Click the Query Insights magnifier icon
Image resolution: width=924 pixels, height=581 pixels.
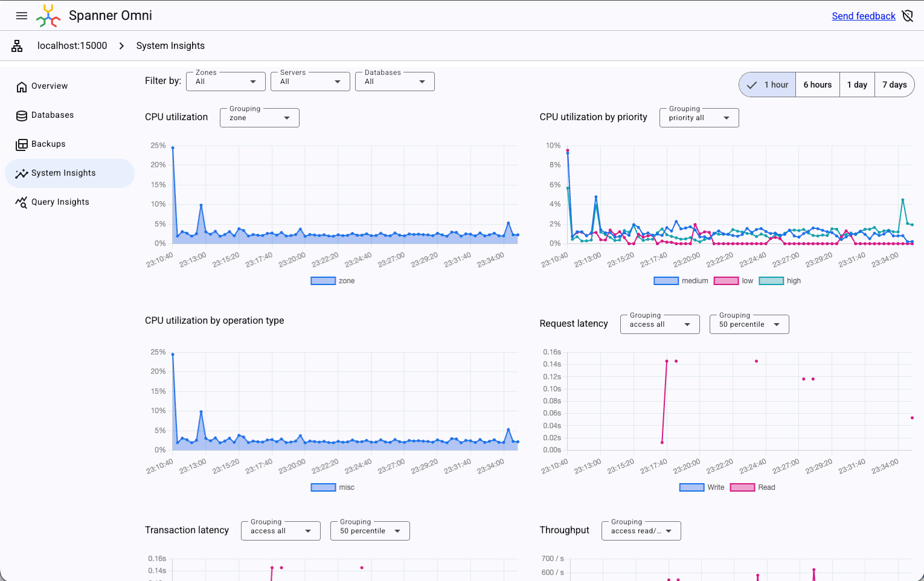tap(22, 202)
